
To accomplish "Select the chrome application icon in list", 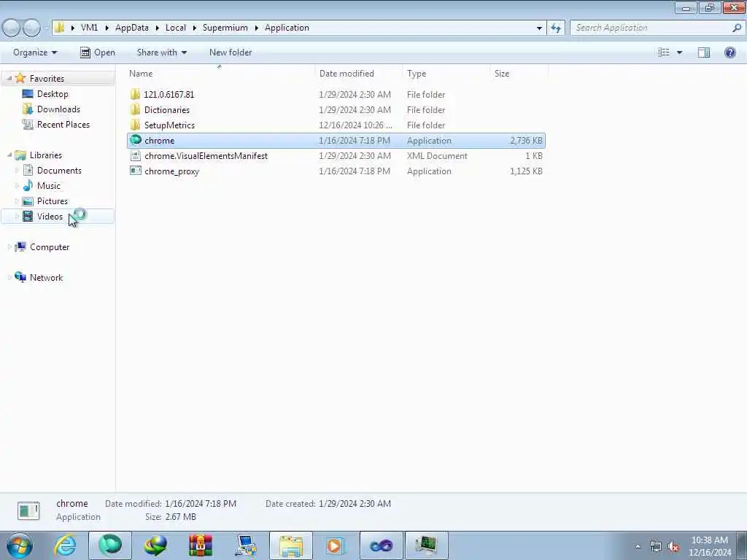I will click(x=136, y=140).
